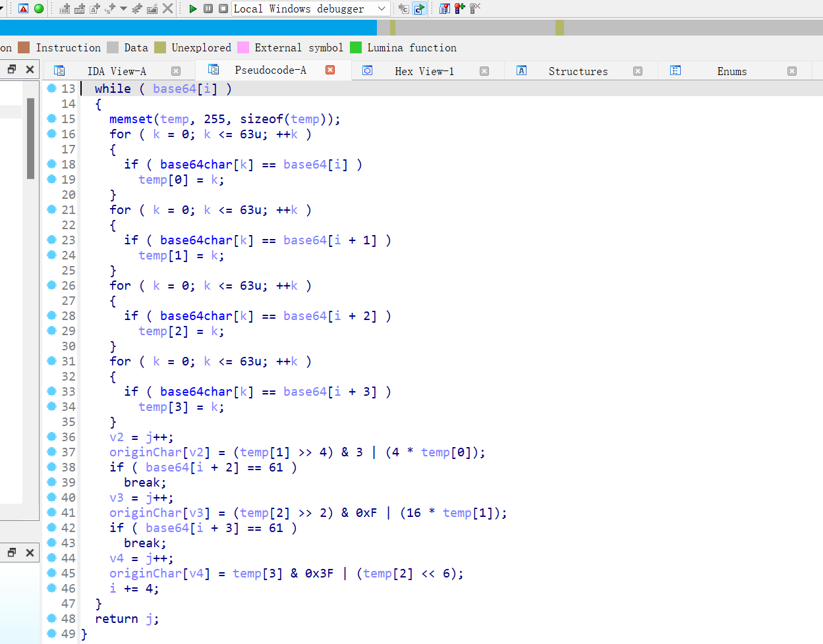The width and height of the screenshot is (823, 644).
Task: Toggle breakpoint dot on line 15 memset
Action: (x=51, y=119)
